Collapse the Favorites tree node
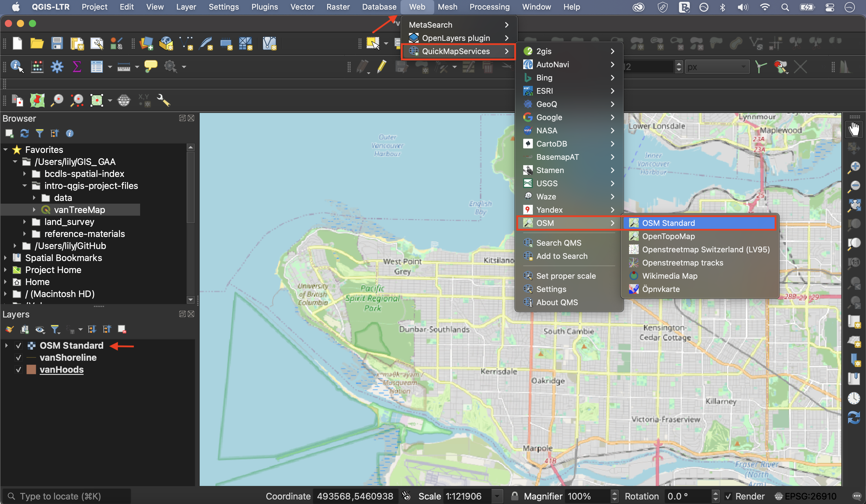 point(5,150)
